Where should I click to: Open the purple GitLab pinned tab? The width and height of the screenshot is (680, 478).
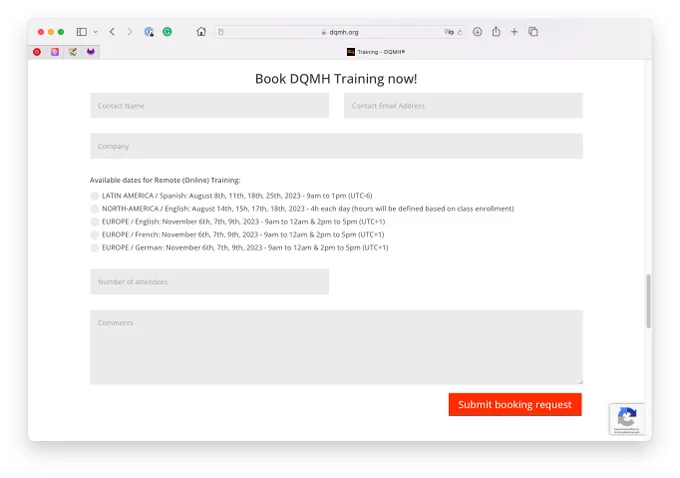click(91, 52)
